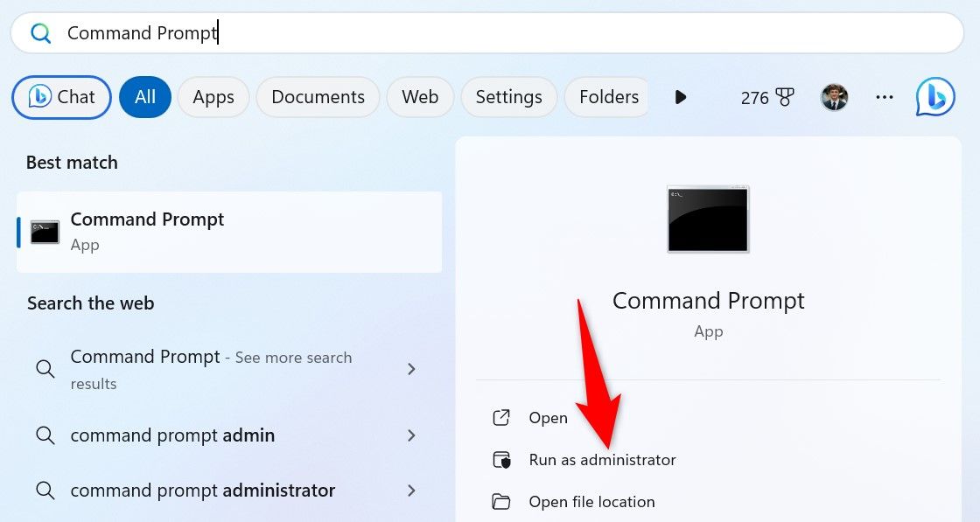Select the All filter tab
Screen dimensions: 980x522
(x=145, y=97)
